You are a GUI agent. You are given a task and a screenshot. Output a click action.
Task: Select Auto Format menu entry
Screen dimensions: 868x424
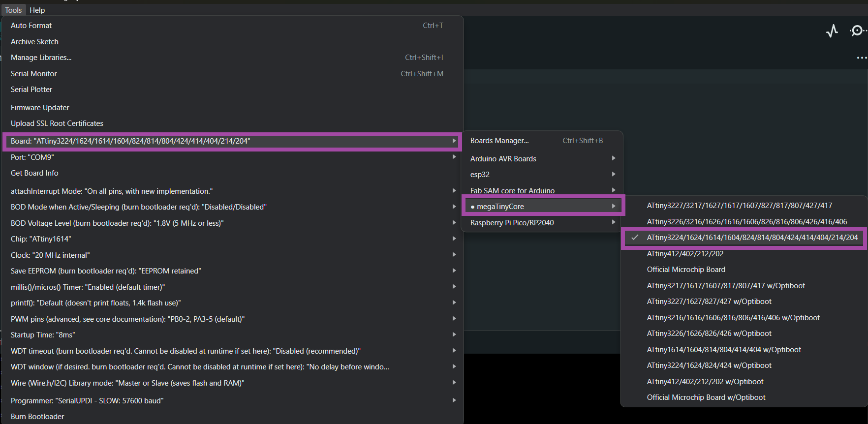(31, 26)
